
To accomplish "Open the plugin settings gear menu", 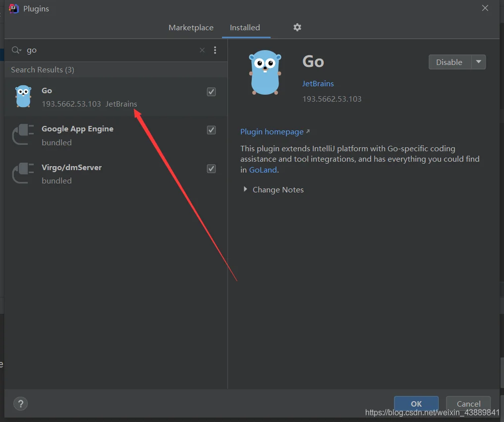I will point(297,27).
